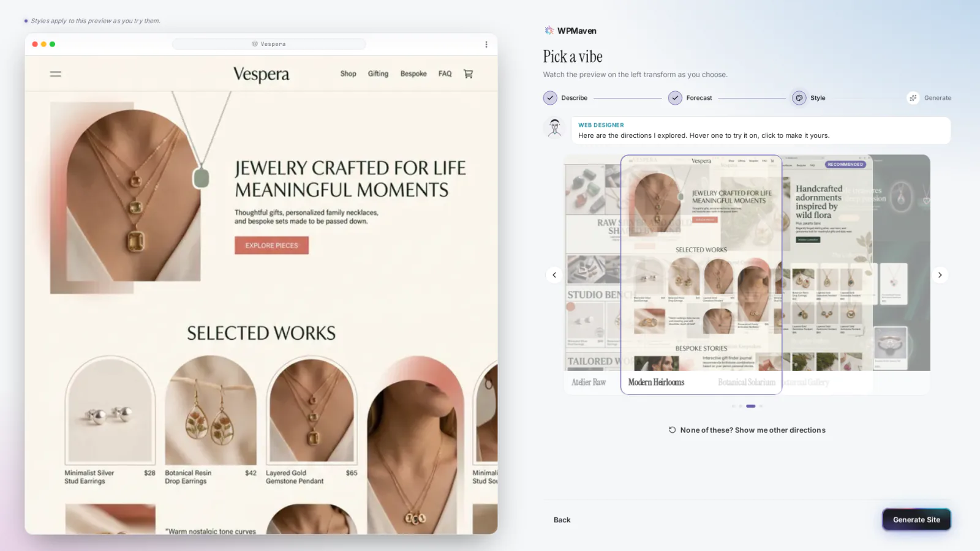Image resolution: width=980 pixels, height=551 pixels.
Task: Click the $42 price text
Action: tap(251, 473)
